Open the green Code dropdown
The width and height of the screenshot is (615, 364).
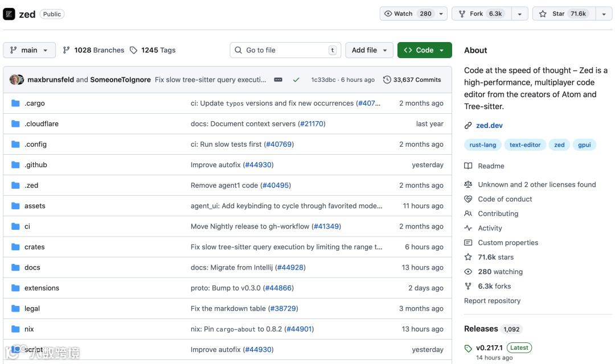tap(424, 50)
